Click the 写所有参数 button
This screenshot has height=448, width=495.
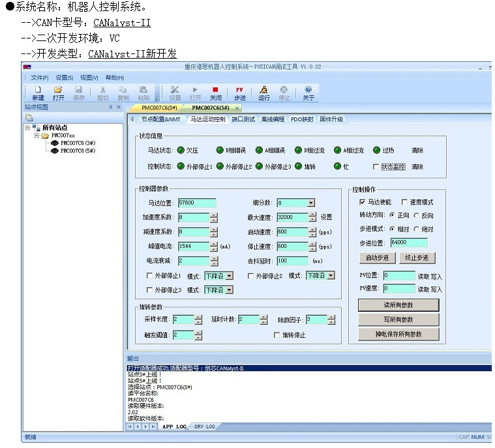tap(398, 320)
